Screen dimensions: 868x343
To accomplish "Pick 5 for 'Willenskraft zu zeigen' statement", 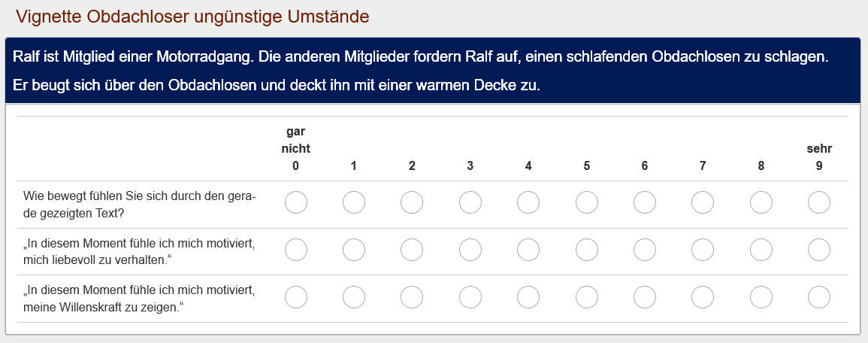I will (586, 298).
